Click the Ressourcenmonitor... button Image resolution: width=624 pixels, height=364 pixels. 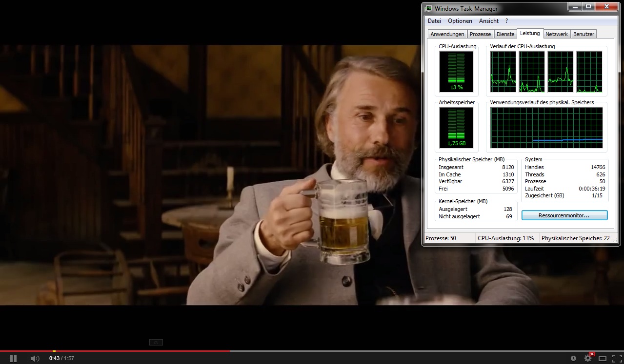(564, 215)
